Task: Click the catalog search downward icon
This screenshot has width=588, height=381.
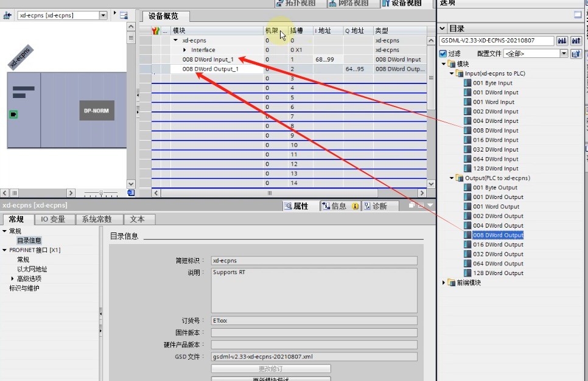Action: click(x=562, y=41)
